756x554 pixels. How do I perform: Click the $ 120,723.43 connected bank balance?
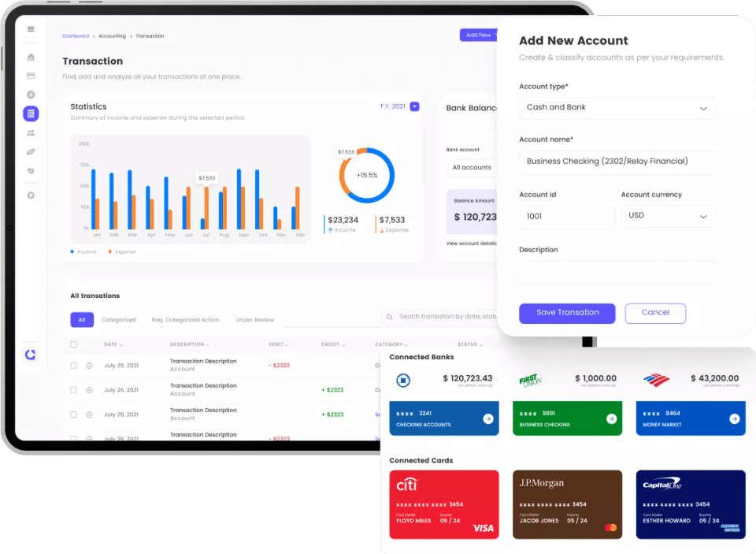click(x=467, y=379)
